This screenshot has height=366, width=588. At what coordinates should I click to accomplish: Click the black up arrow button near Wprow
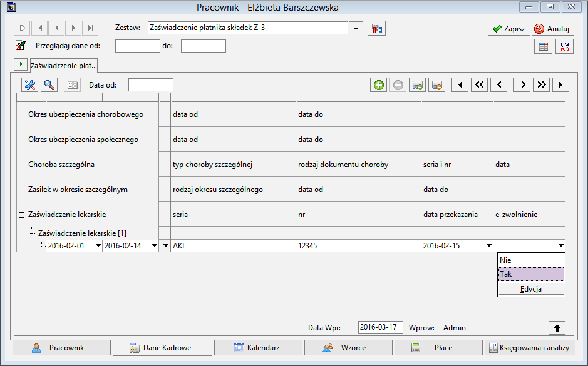pyautogui.click(x=557, y=328)
